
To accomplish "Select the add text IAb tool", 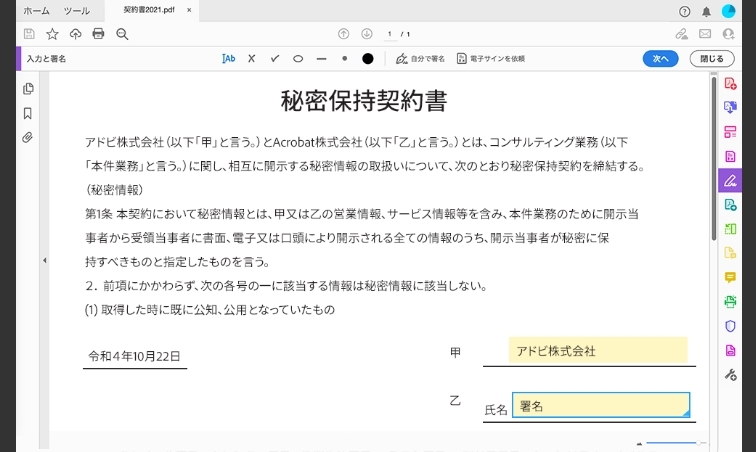I will pos(229,59).
